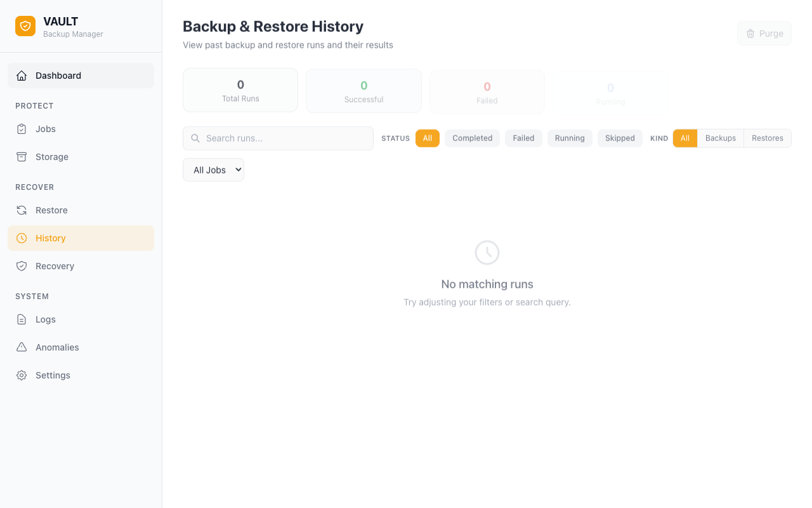Open the History page
The image size is (812, 508).
point(81,238)
